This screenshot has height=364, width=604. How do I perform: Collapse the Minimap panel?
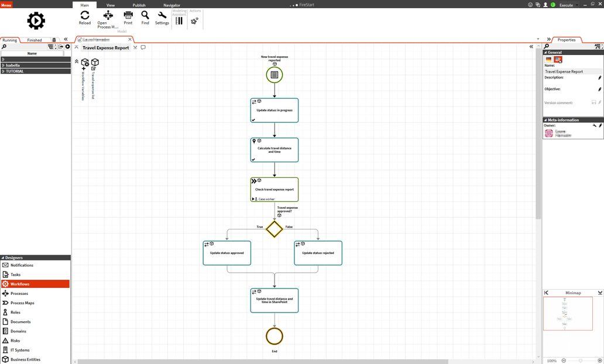tap(600, 293)
